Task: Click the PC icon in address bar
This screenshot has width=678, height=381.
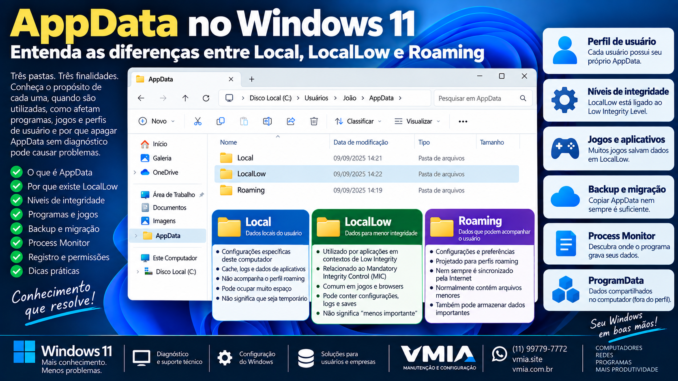Action: tap(229, 98)
